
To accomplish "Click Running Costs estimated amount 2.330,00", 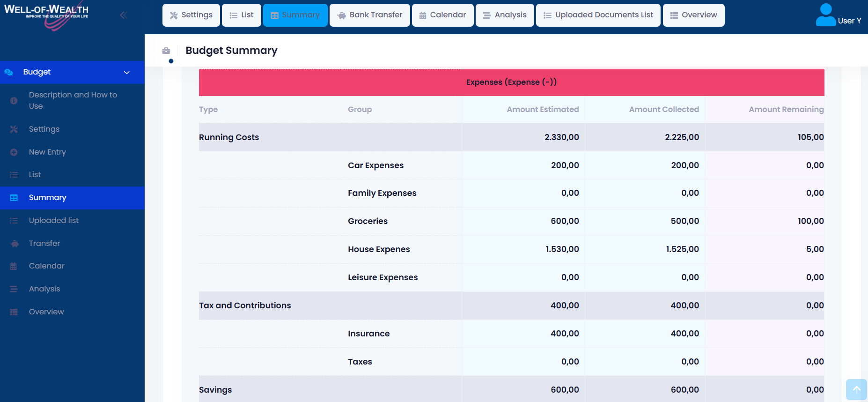I will [x=561, y=137].
